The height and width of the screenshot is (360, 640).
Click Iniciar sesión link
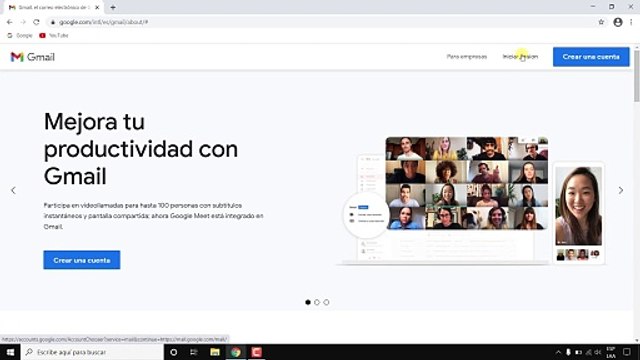(520, 57)
